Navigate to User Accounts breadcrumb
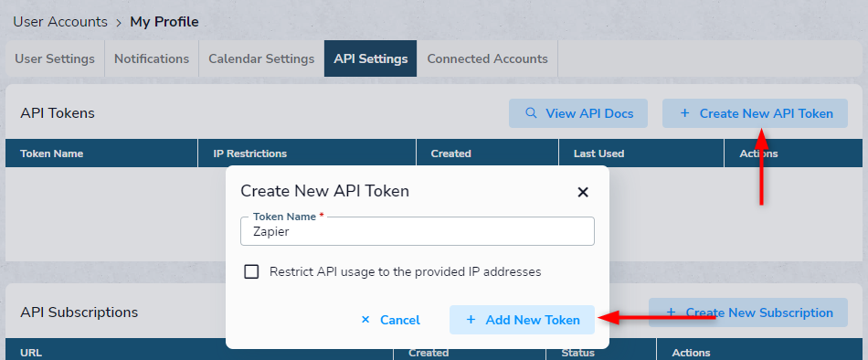The width and height of the screenshot is (868, 360). tap(60, 22)
